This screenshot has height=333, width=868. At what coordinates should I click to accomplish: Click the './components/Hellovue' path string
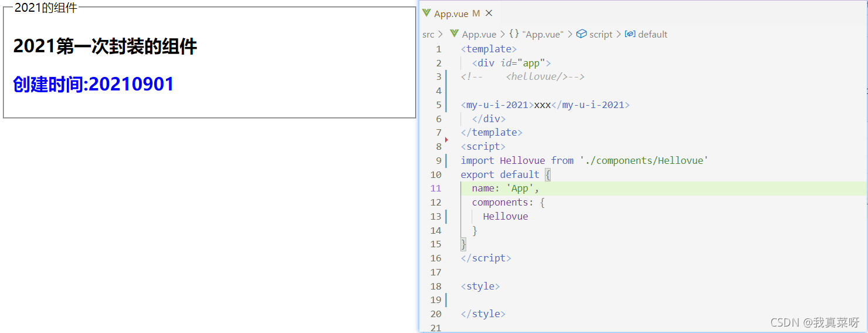coord(643,160)
